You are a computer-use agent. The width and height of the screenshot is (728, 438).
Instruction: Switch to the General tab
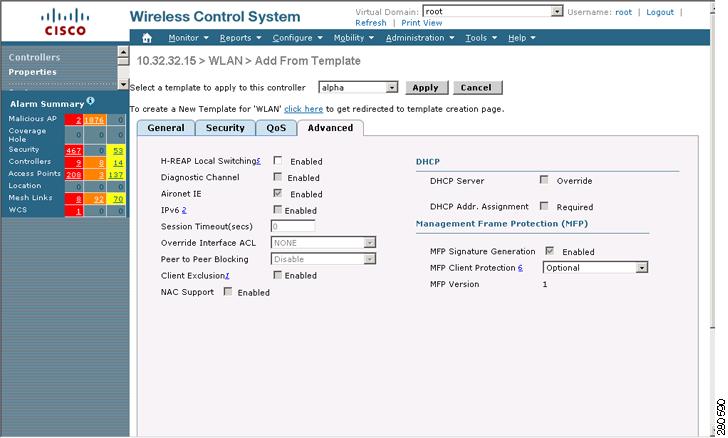[x=166, y=128]
